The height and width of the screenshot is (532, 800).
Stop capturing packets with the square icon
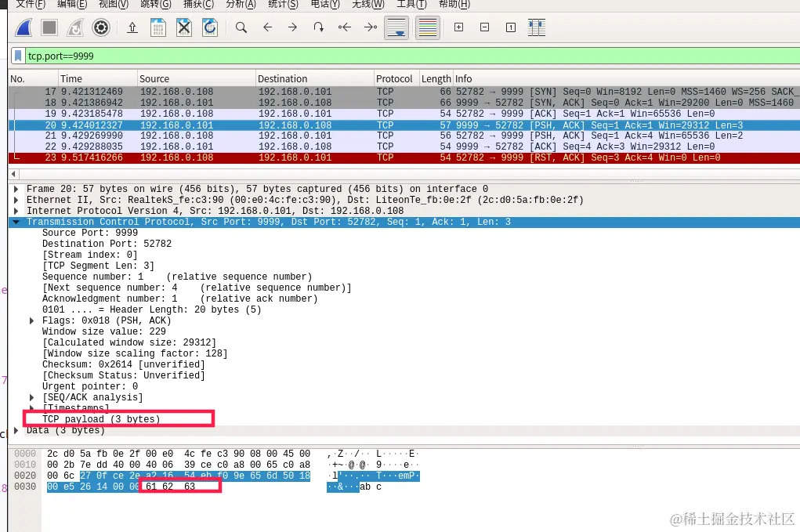(49, 27)
